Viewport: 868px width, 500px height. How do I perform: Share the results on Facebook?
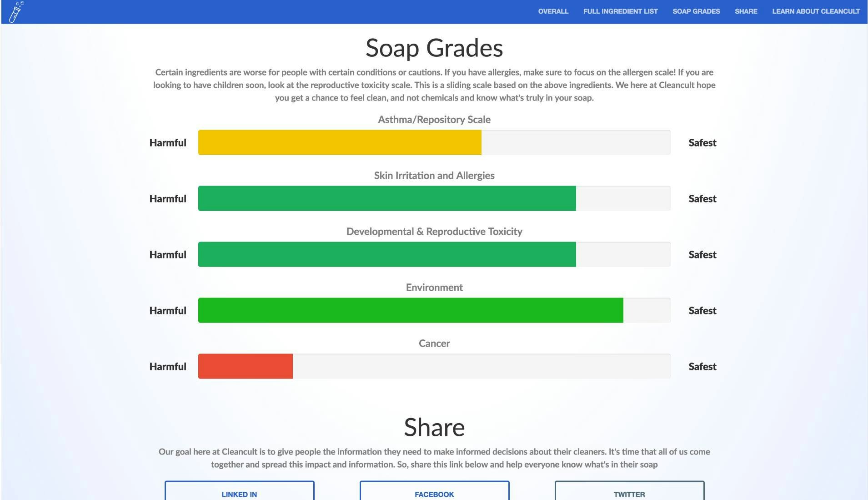434,494
